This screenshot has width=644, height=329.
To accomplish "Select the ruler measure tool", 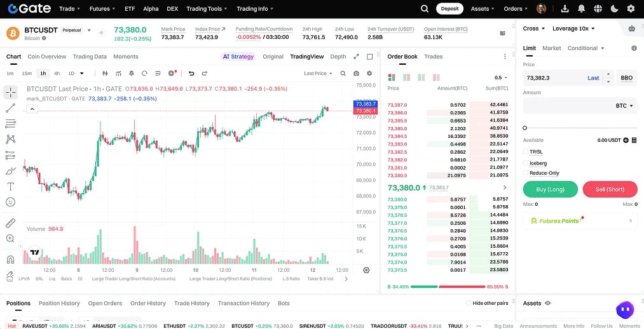I will tap(11, 223).
